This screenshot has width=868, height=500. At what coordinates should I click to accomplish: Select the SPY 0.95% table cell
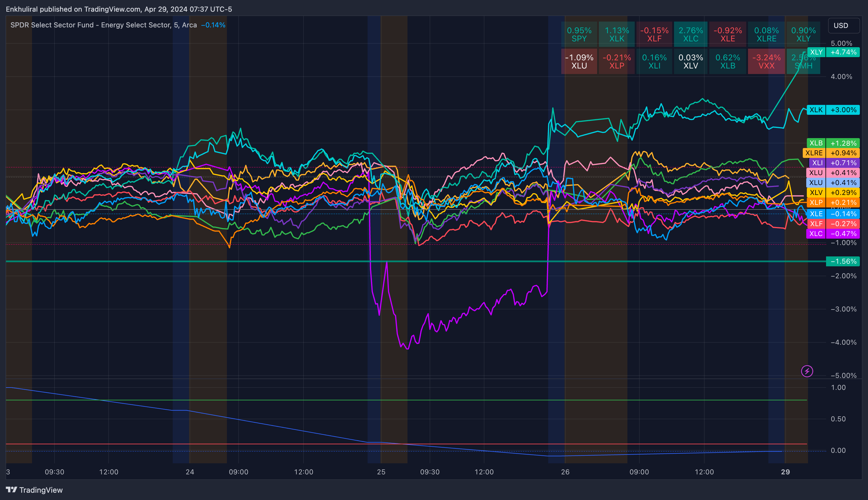(x=579, y=34)
